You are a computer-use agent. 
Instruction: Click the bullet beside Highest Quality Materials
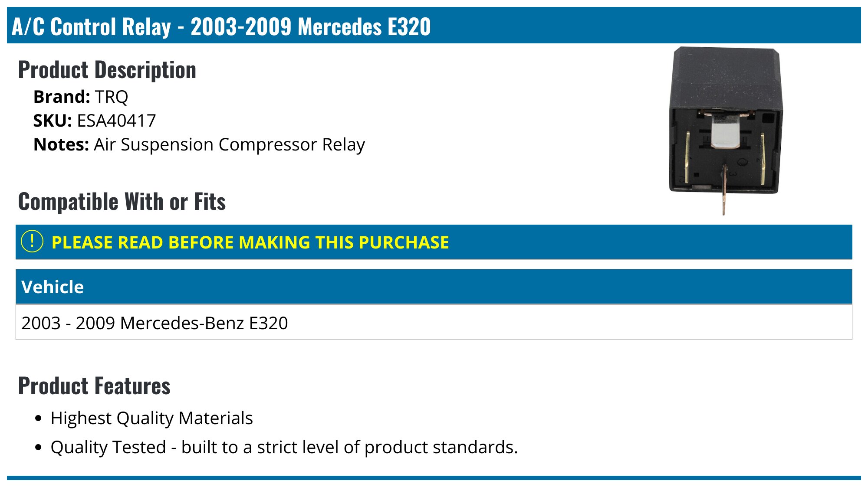click(x=39, y=418)
